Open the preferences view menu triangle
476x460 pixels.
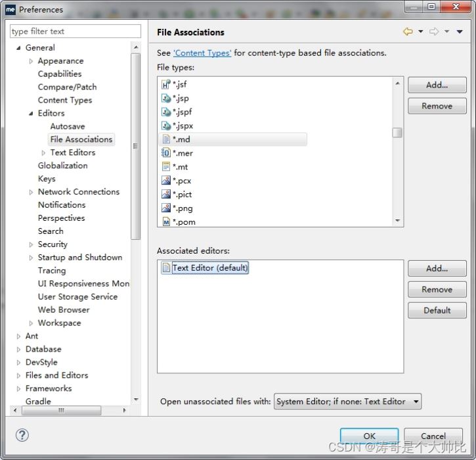[460, 32]
